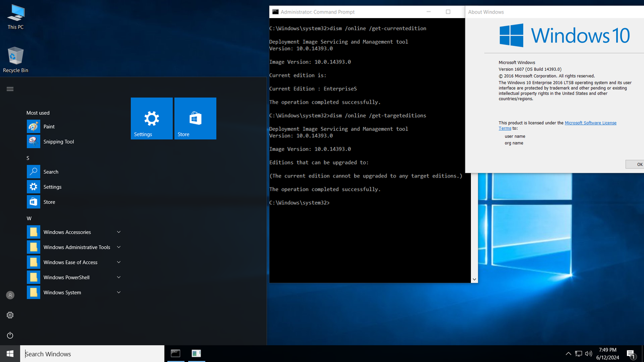
Task: Open the Windows System folder
Action: (x=74, y=293)
